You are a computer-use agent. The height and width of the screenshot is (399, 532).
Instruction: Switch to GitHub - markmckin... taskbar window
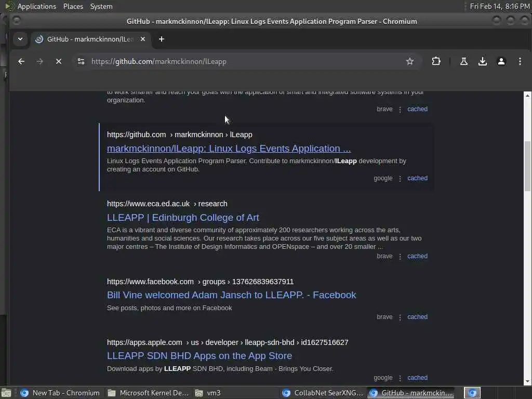click(411, 393)
